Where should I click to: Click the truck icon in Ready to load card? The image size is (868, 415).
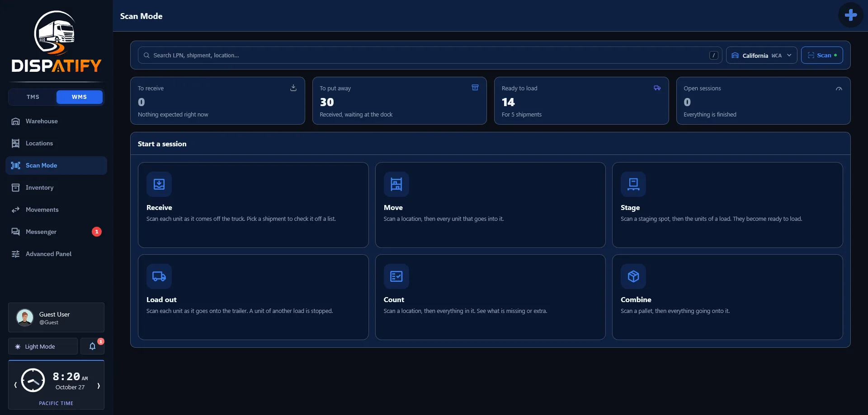pos(657,88)
